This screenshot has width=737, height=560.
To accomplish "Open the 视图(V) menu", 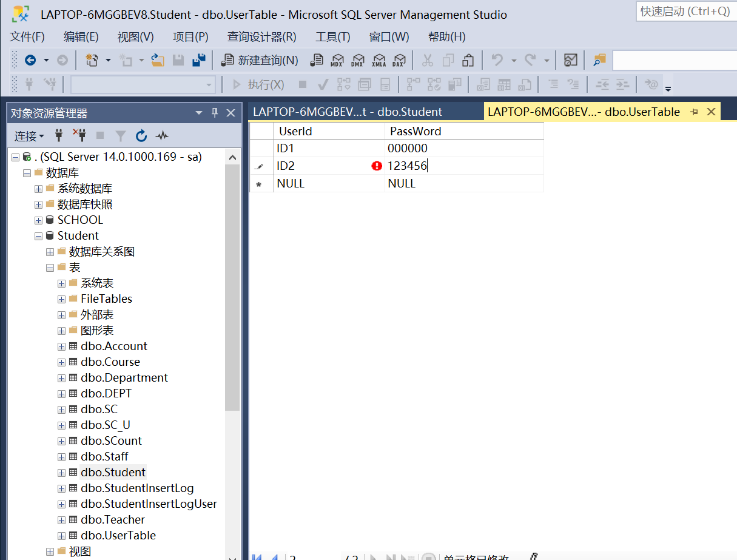I will pyautogui.click(x=136, y=37).
